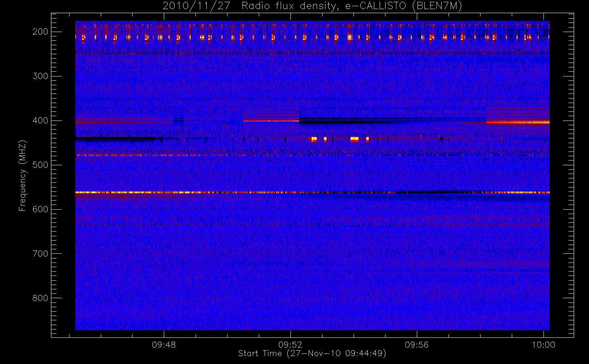Click the yellow burst spots near 440 MHz after 09:52
Screen dimensions: 589x364
pos(339,139)
